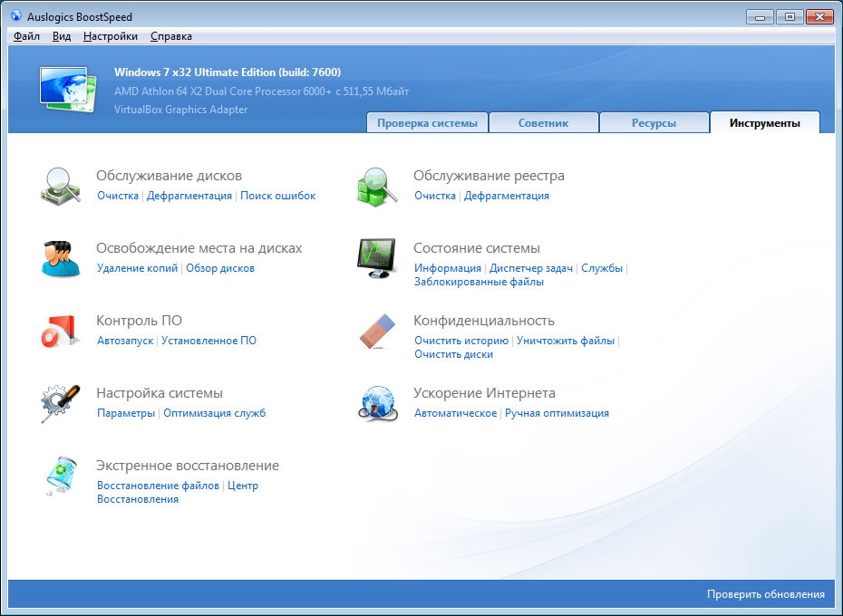Click the System Status monitor icon
Image resolution: width=843 pixels, height=616 pixels.
point(378,258)
